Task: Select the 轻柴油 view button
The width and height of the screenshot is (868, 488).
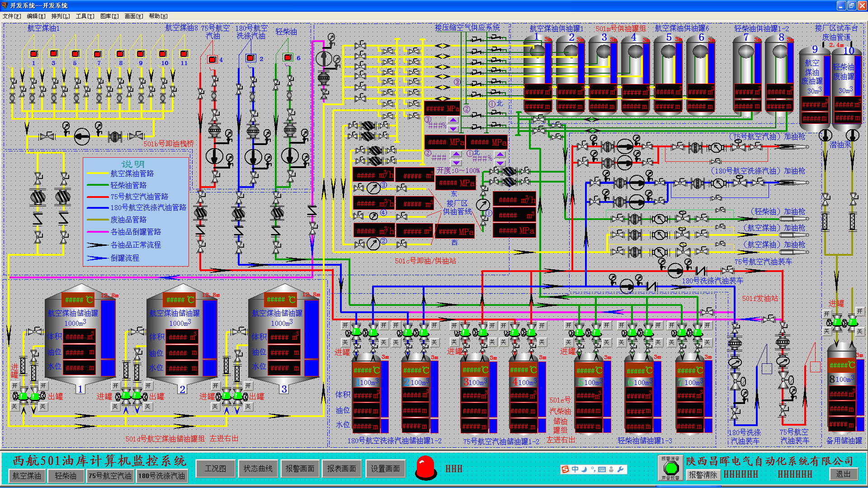Action: click(66, 476)
